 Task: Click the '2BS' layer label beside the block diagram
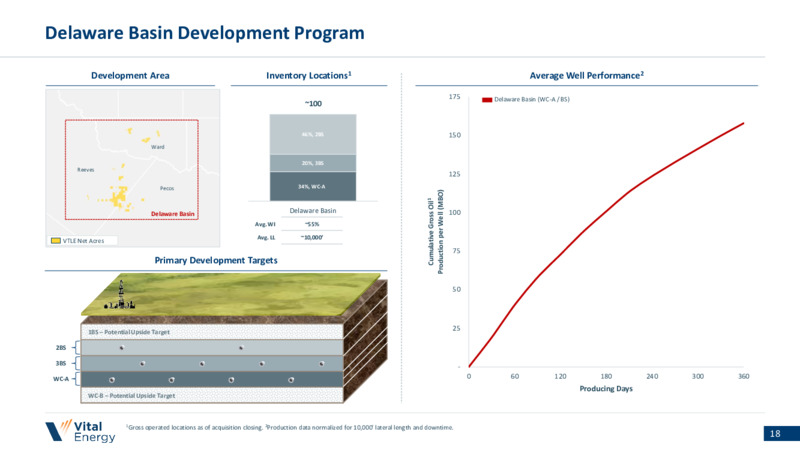click(61, 347)
